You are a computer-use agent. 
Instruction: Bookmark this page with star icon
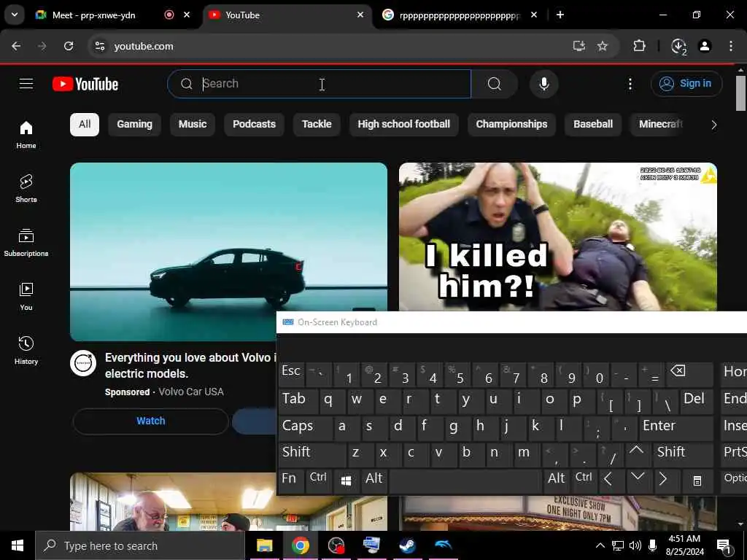click(603, 46)
